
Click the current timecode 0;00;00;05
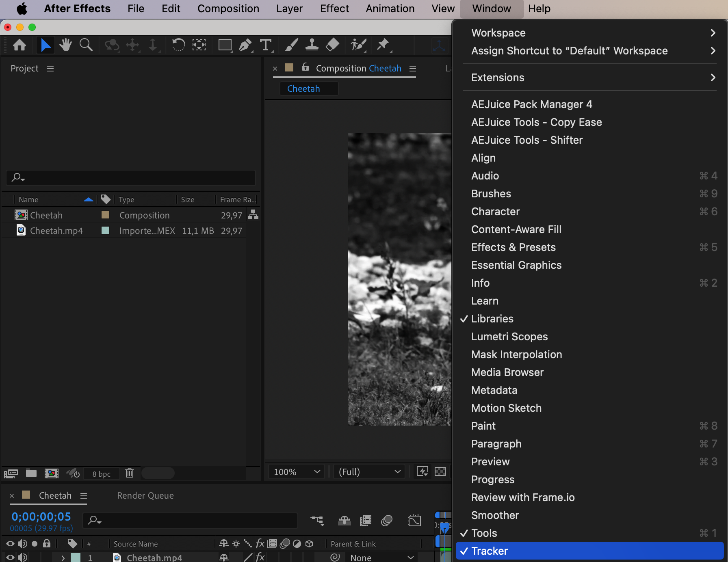[x=41, y=517]
